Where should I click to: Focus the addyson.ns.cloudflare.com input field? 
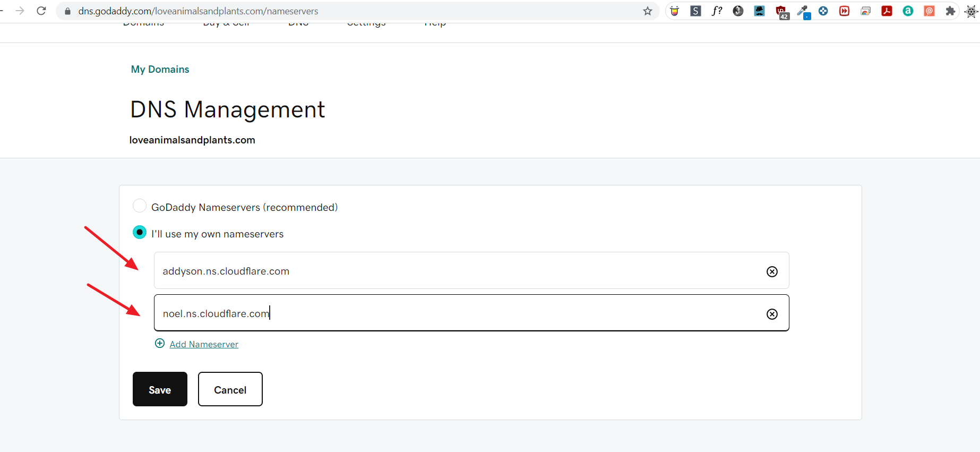[471, 270]
